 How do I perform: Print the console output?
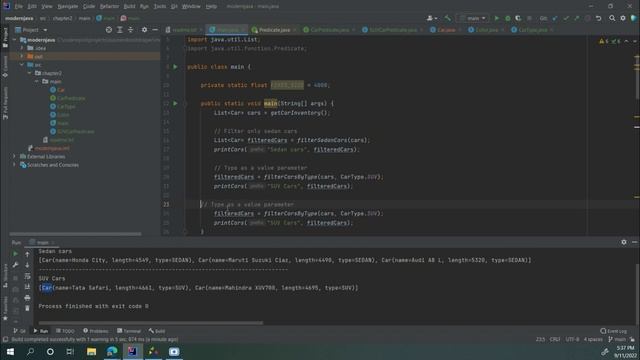click(x=27, y=298)
